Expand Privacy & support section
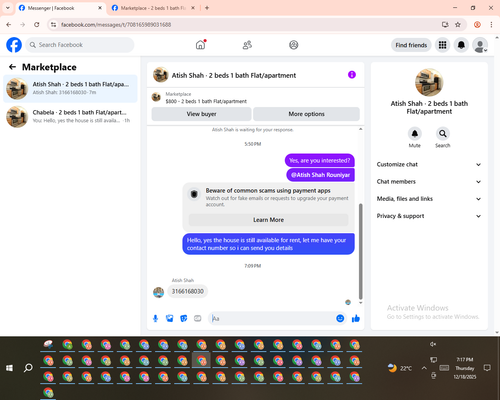The height and width of the screenshot is (400, 500). point(429,216)
